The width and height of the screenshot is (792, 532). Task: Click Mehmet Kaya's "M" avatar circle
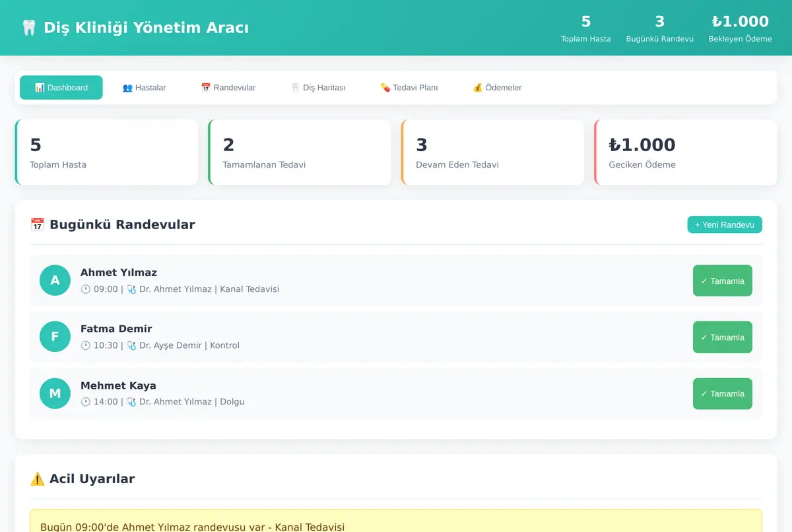click(55, 393)
